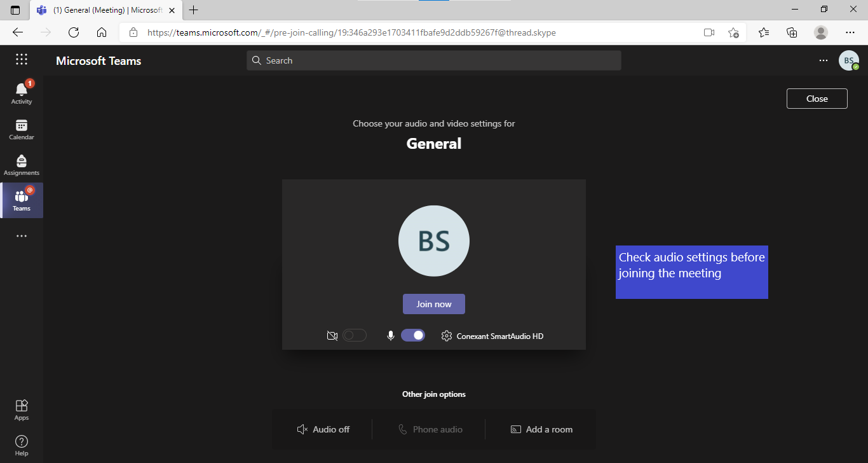Toggle the microphone switch off
Screen dimensions: 868x463
(x=413, y=335)
